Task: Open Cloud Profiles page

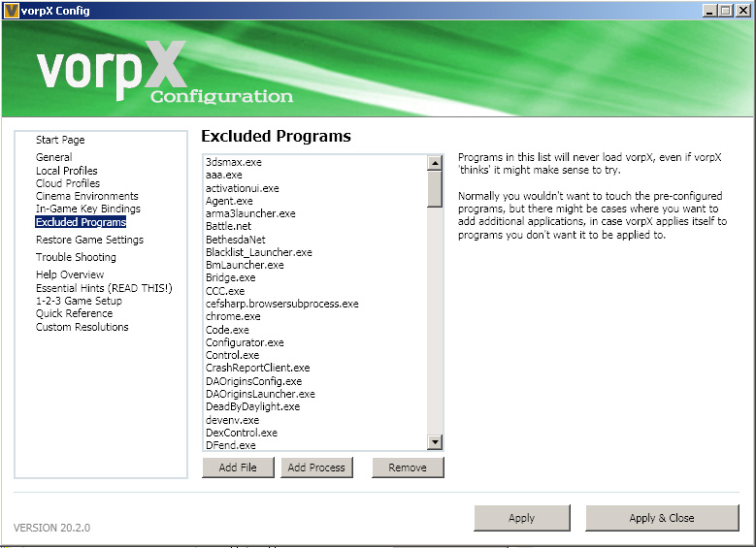Action: [x=68, y=183]
